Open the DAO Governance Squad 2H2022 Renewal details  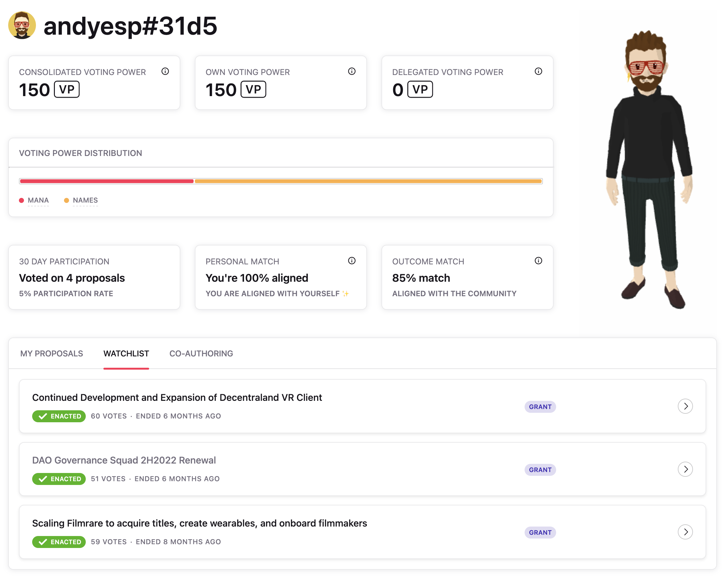685,469
